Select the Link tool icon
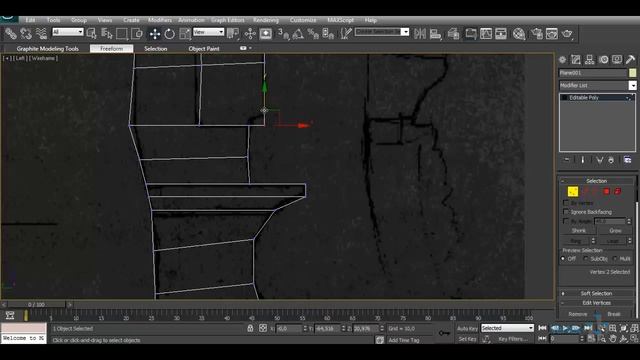The height and width of the screenshot is (360, 640). coord(11,34)
